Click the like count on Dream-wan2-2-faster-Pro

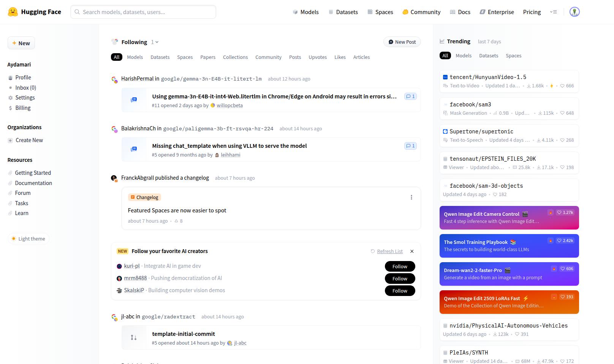(x=567, y=269)
